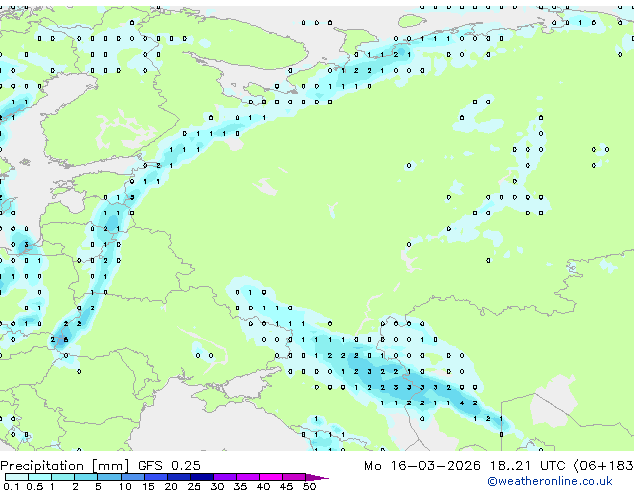Click the '25' legend scale label

(x=194, y=486)
